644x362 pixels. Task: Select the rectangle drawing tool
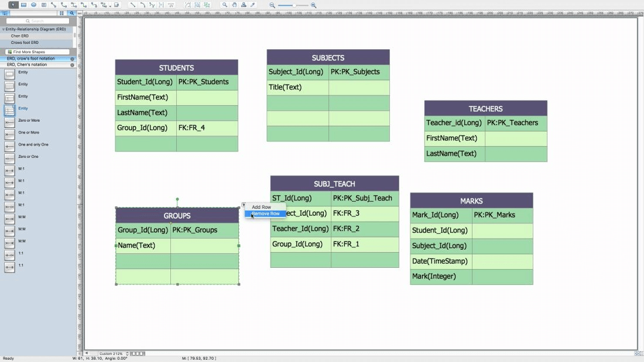pos(24,5)
